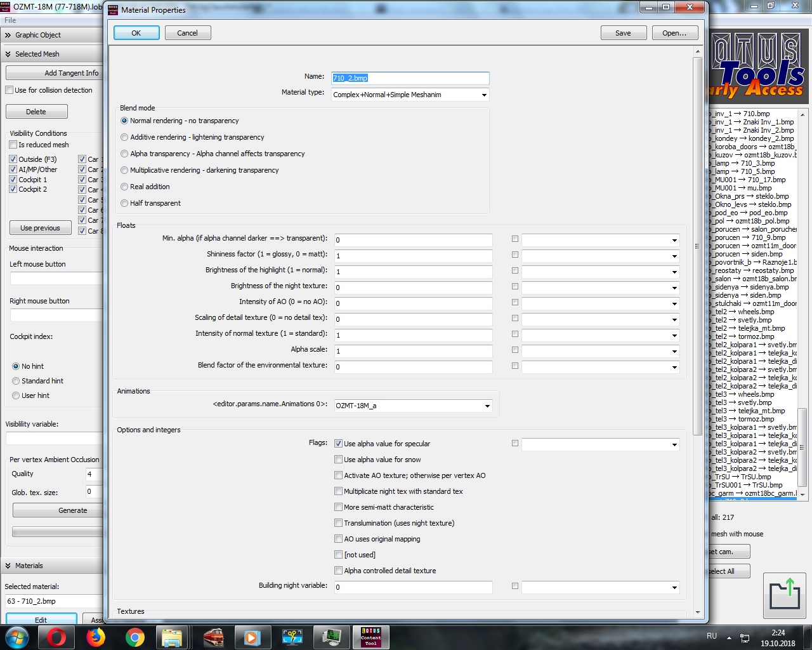812x650 pixels.
Task: Click the folder upload icon button
Action: [x=784, y=594]
